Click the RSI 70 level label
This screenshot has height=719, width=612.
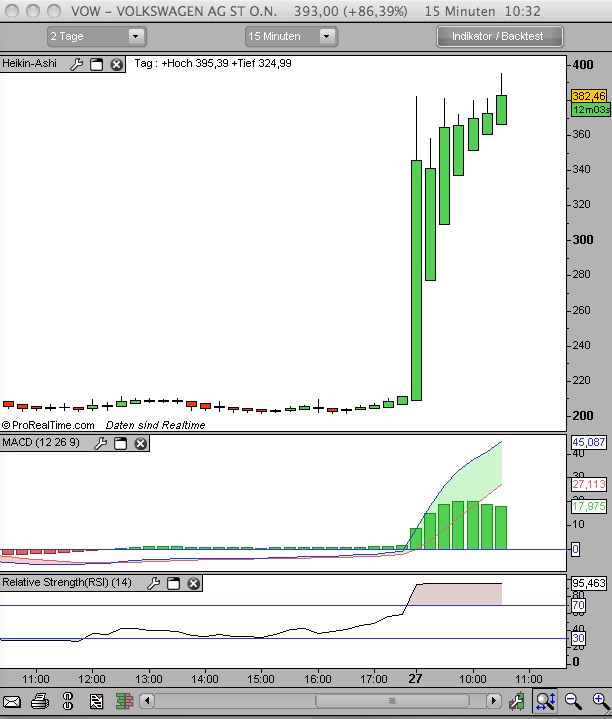pos(578,605)
